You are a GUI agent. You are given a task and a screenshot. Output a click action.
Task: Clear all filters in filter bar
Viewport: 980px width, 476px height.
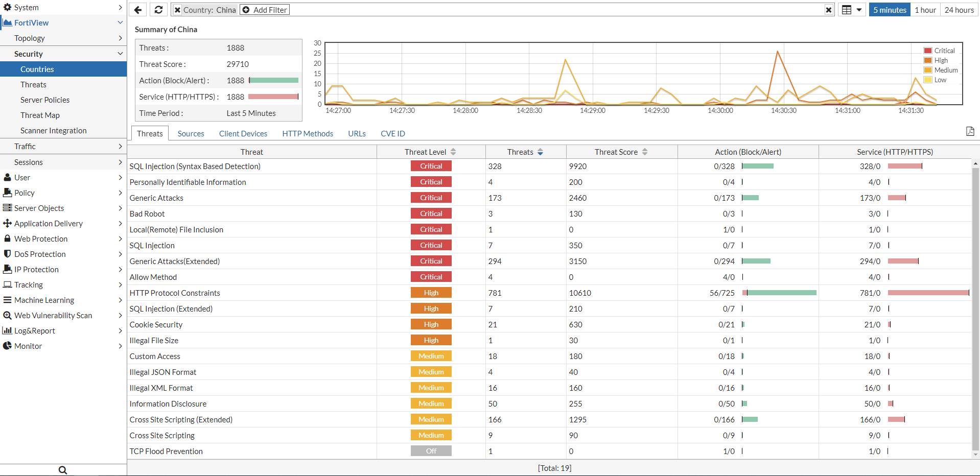coord(828,10)
